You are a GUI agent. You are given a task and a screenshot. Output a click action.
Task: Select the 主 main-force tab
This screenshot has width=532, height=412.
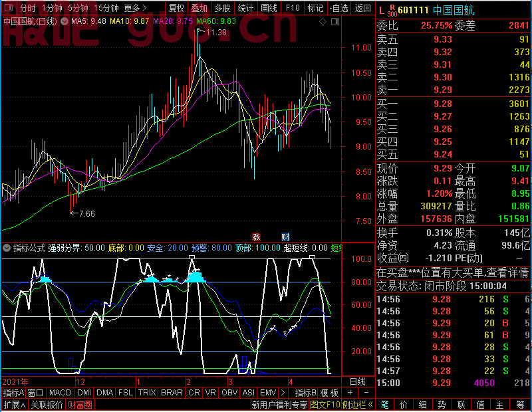point(499,405)
